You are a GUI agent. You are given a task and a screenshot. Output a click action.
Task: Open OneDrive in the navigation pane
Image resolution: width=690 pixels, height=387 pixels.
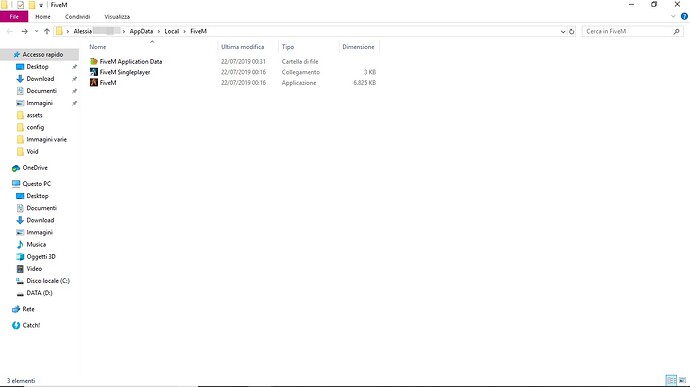pyautogui.click(x=35, y=168)
